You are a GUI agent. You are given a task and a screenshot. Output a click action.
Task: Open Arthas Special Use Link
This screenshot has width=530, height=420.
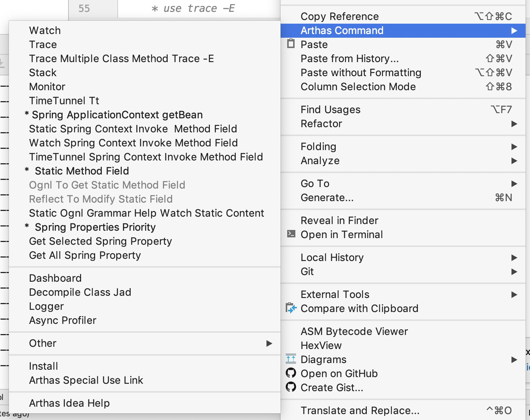[86, 380]
